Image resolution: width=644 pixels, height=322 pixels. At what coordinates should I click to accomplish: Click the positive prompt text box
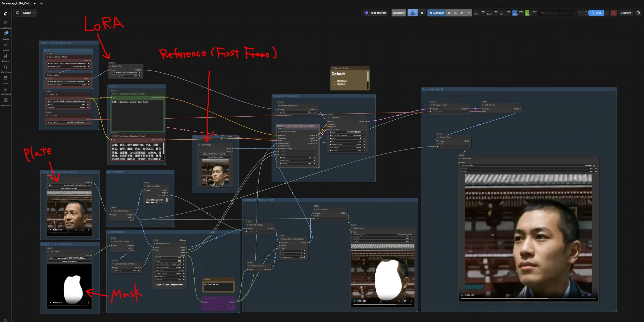pos(138,115)
